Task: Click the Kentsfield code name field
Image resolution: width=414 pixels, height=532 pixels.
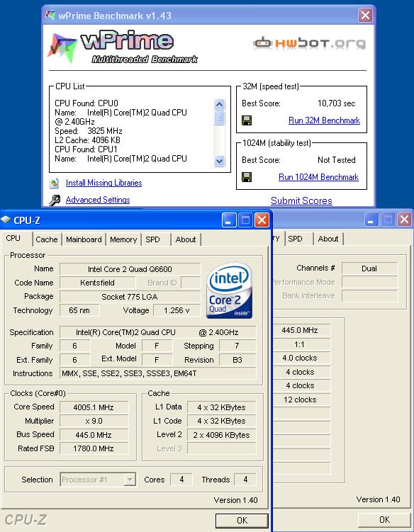Action: 97,283
